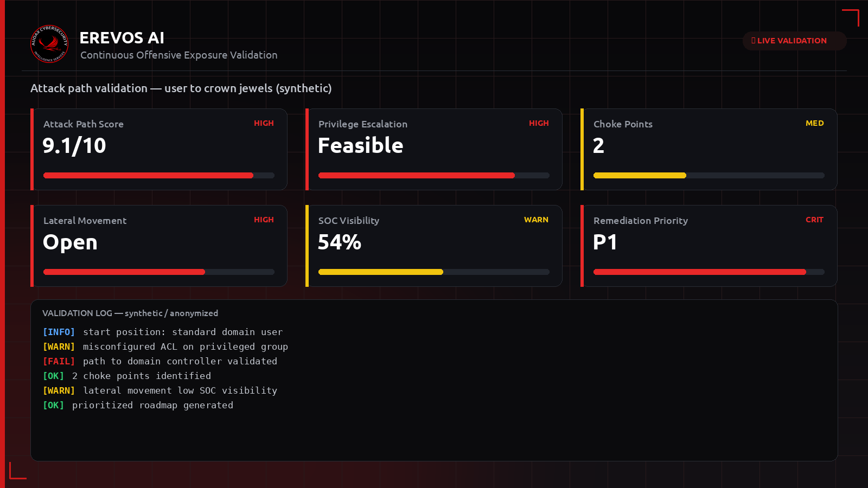Click the WARN tag on SOC Visibility
The width and height of the screenshot is (868, 488).
click(x=536, y=220)
